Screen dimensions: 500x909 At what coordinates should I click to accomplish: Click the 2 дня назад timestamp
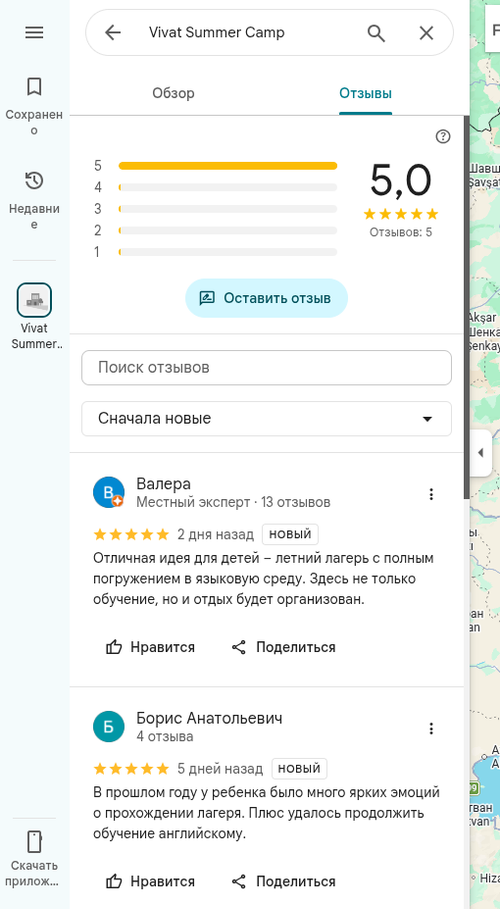[215, 535]
